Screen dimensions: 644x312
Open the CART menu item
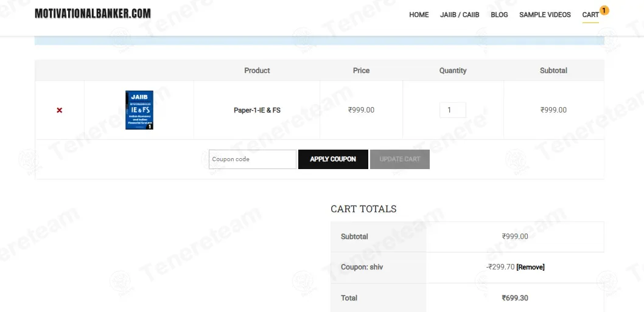click(x=590, y=15)
